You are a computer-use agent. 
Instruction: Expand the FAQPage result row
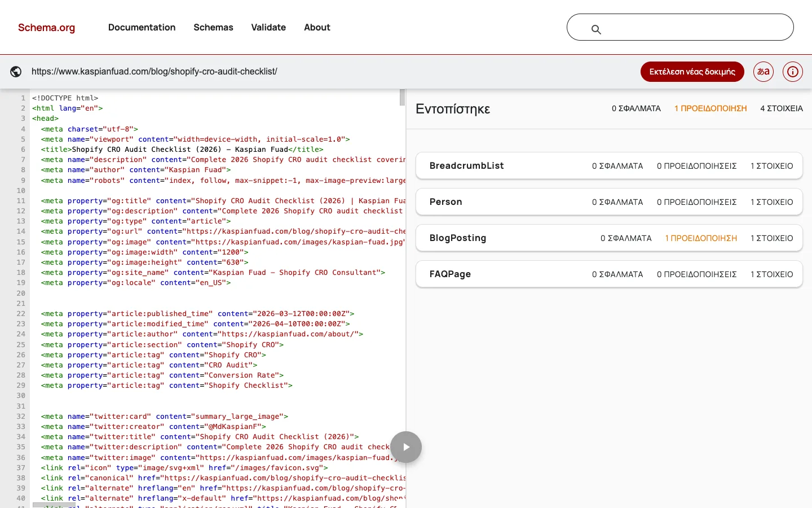(609, 274)
